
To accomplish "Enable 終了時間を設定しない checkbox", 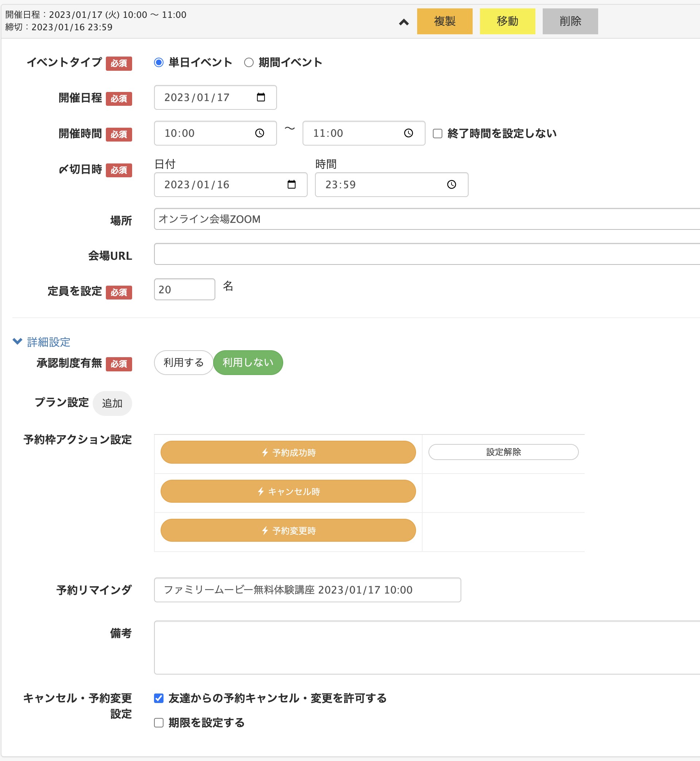I will click(x=438, y=133).
